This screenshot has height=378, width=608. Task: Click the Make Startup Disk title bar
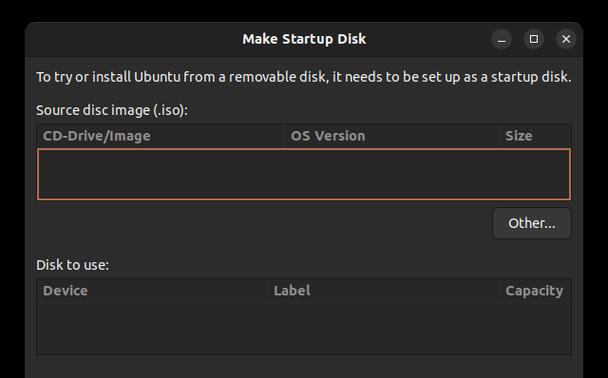click(x=304, y=39)
